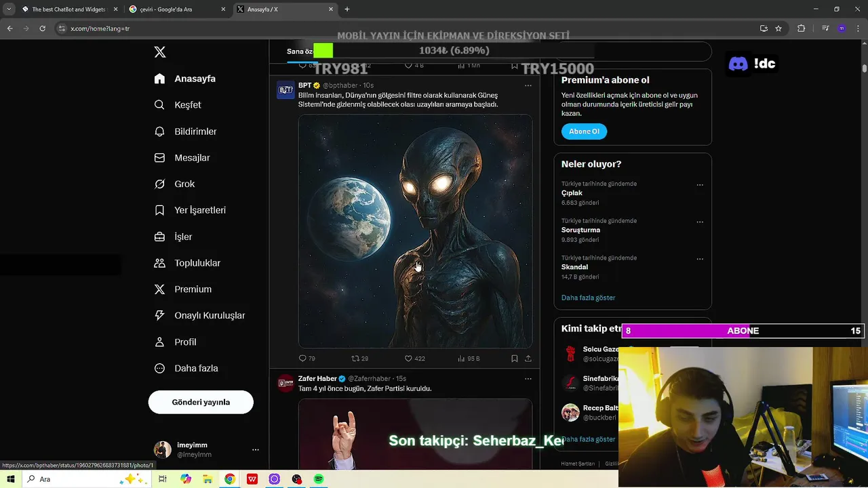Open the tab search dropdown arrow
Screen dimensions: 868x488
(x=9, y=9)
